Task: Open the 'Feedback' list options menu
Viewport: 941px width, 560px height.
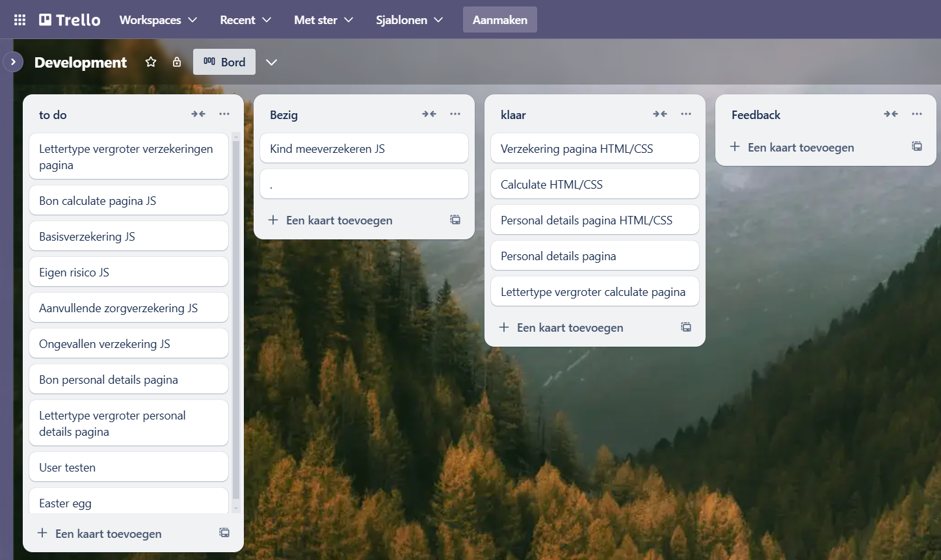Action: coord(917,114)
